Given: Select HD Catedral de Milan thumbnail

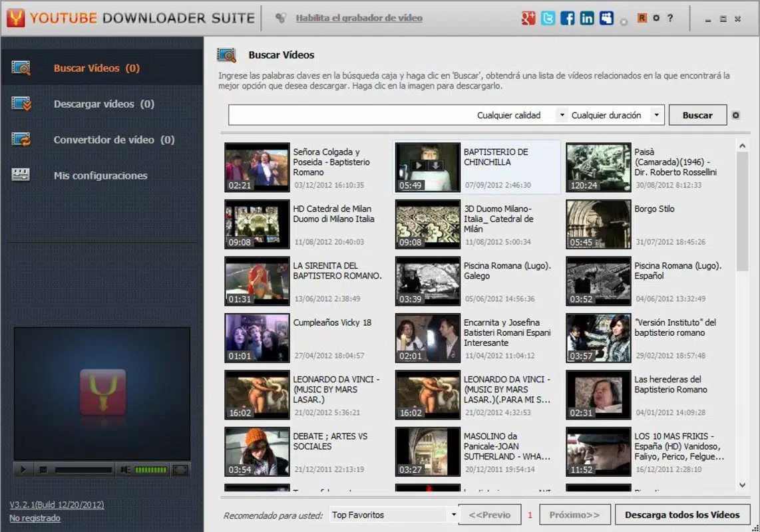Looking at the screenshot, I should pos(257,224).
